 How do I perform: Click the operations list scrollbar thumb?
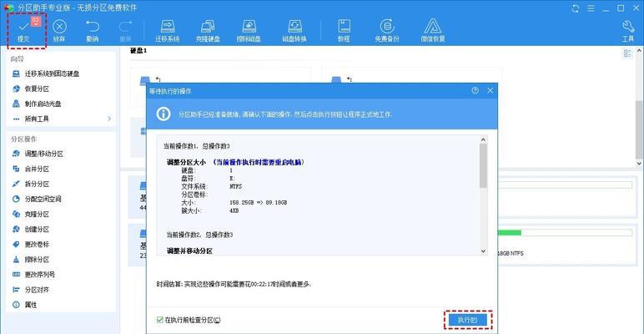tap(483, 165)
